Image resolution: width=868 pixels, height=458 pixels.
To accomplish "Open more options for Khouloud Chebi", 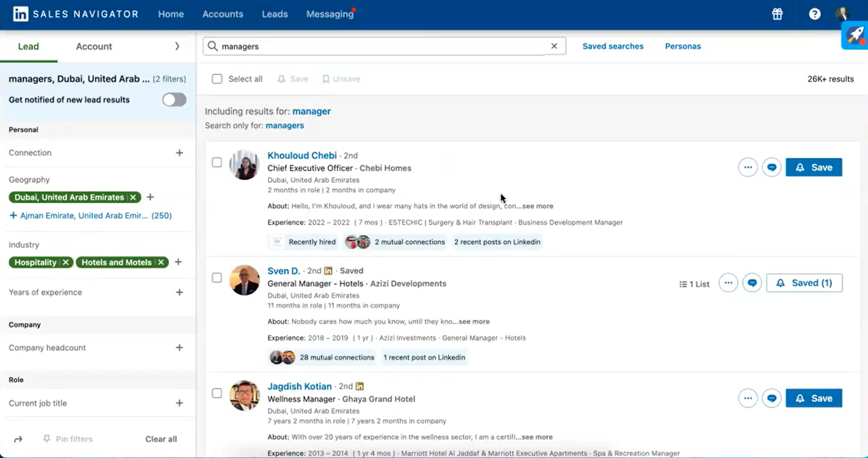I will click(x=748, y=168).
